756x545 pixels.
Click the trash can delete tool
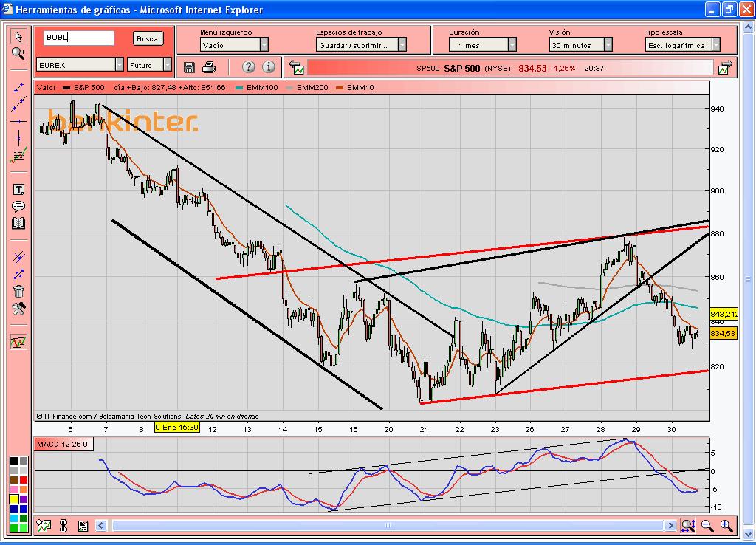18,291
